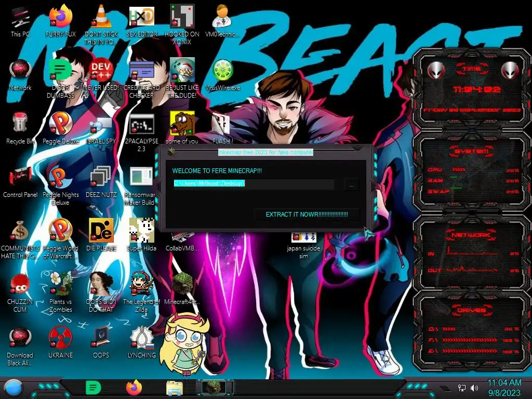Screen dimensions: 532x399
Task: Open the VLC cone DONT STICK shortcut
Action: [x=101, y=24]
